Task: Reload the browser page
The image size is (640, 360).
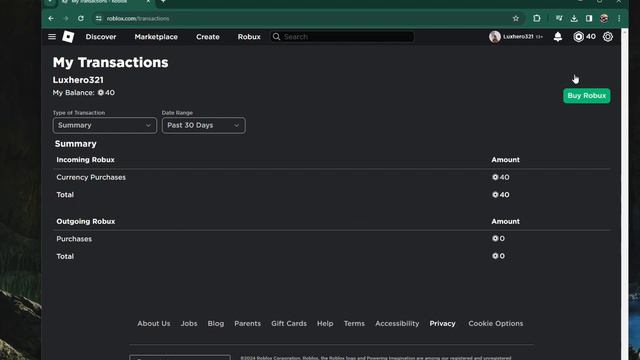Action: pyautogui.click(x=81, y=18)
